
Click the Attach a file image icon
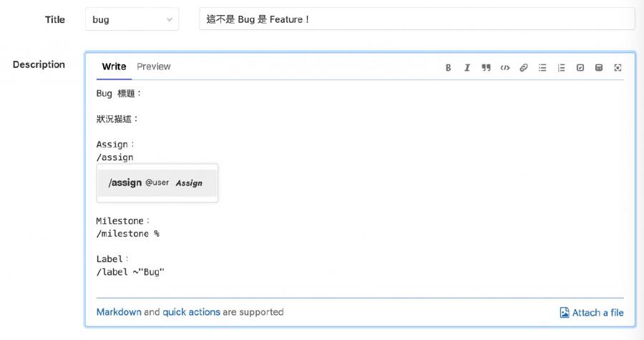(x=565, y=313)
